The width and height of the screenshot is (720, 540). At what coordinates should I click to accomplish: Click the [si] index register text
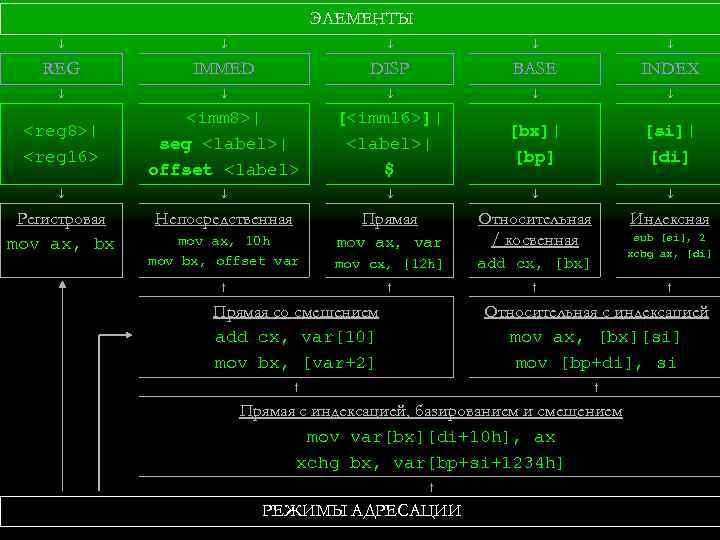[664, 131]
